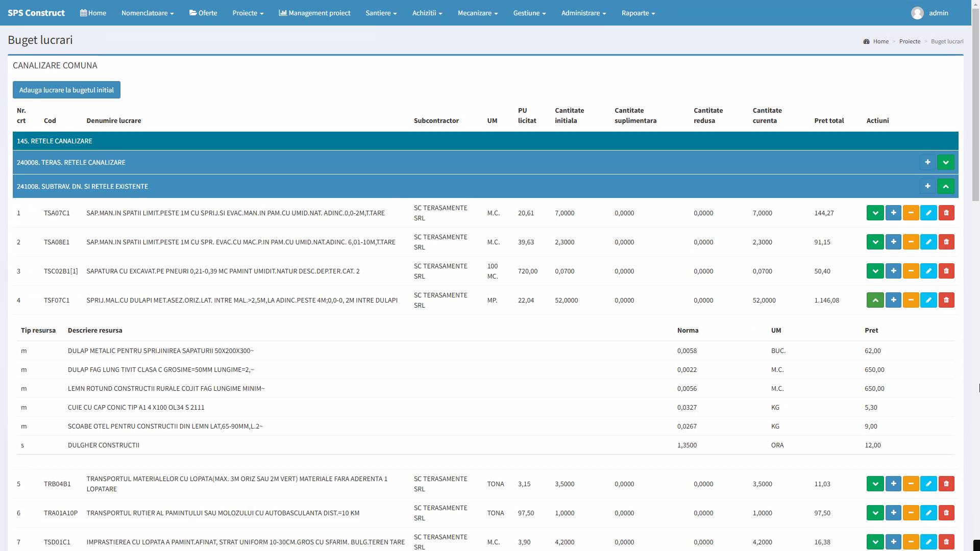Edit row 6 TRA01A10P with pencil icon
980x551 pixels.
point(928,513)
